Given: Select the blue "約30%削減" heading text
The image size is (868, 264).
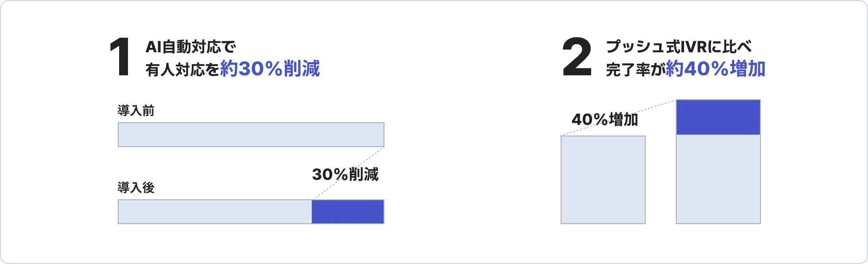Looking at the screenshot, I should point(270,69).
